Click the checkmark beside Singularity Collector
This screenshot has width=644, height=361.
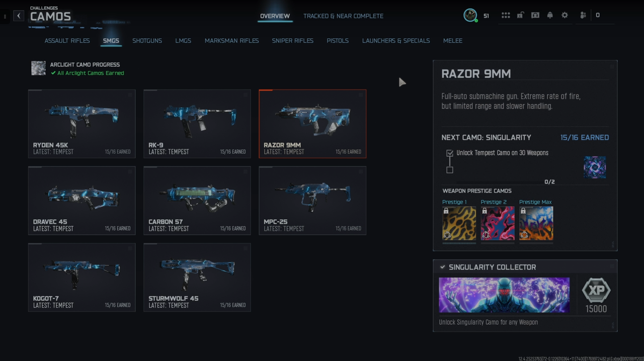pyautogui.click(x=442, y=267)
